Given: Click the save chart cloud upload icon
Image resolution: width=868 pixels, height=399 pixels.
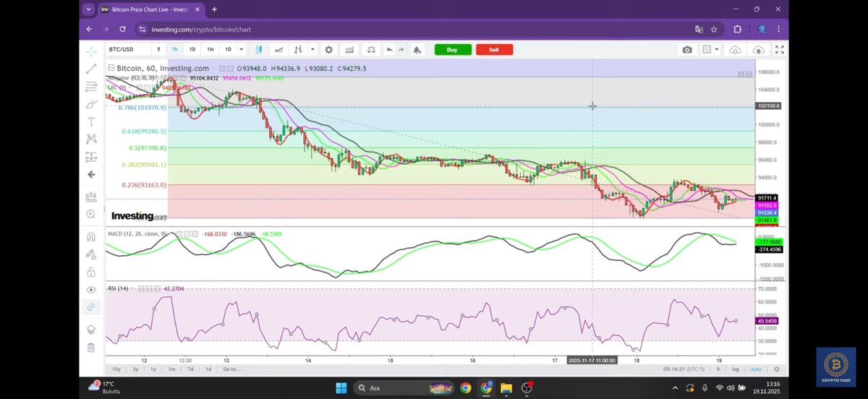Looking at the screenshot, I should point(759,49).
